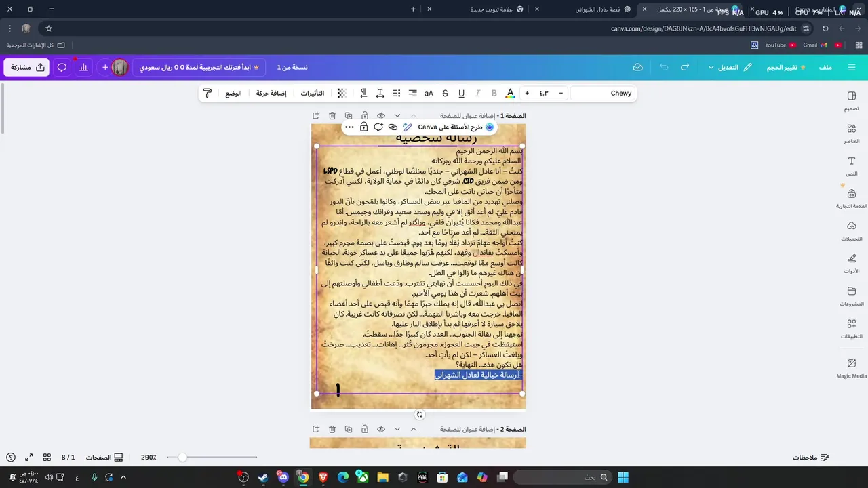Delete page 1 with trash icon
Viewport: 868px width, 488px height.
pos(332,116)
